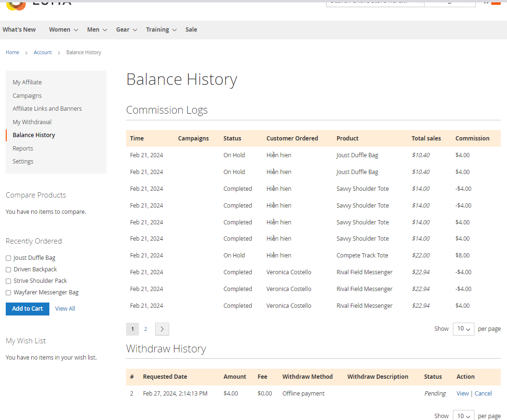Click Account in the breadcrumb
507x420 pixels.
[x=43, y=53]
